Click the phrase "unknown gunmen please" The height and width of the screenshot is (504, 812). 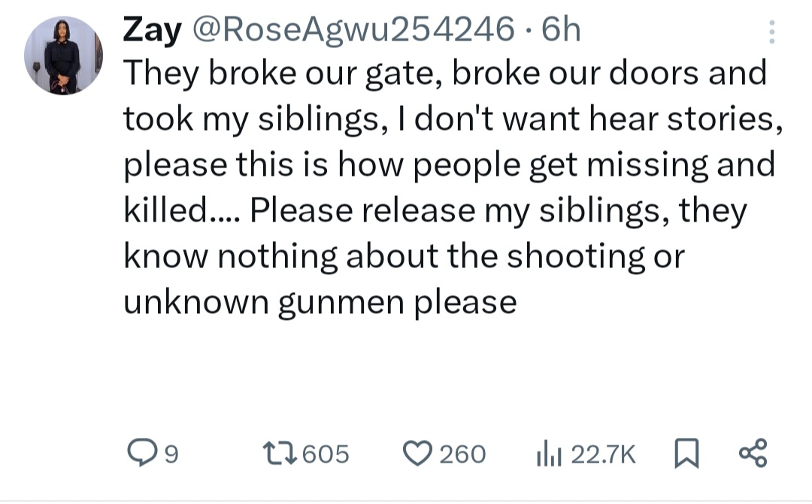[x=320, y=301]
